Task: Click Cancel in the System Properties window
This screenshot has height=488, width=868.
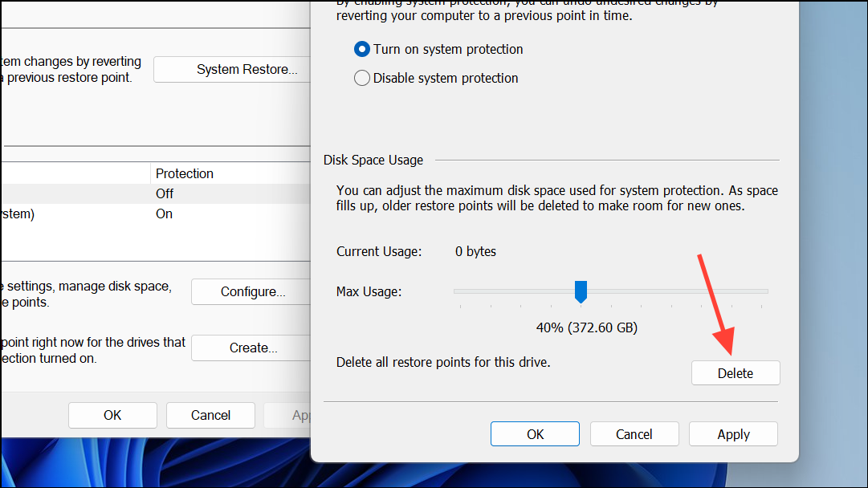Action: coord(210,415)
